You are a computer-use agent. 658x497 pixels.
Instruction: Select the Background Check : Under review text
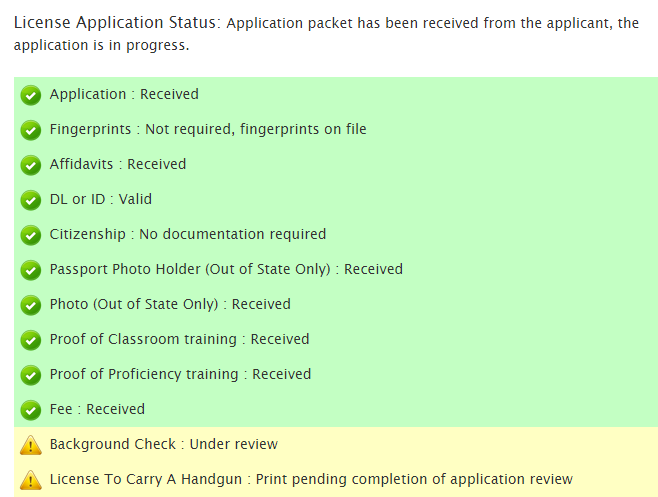coord(163,444)
